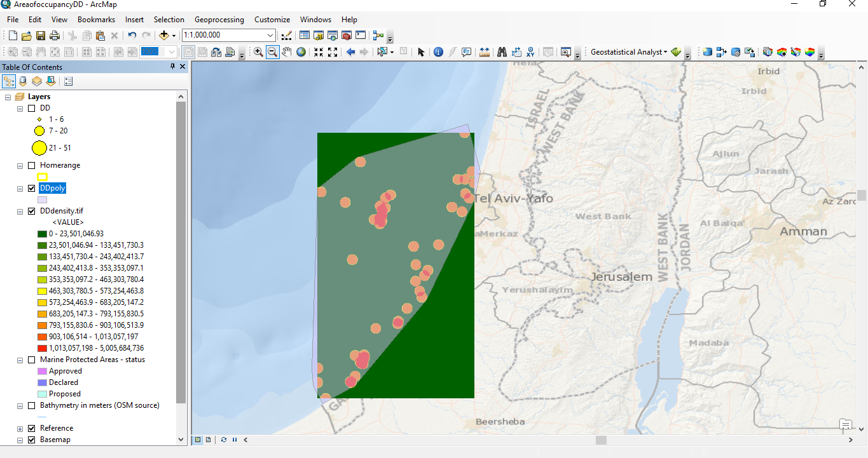
Task: Open the Search window icon
Action: [x=333, y=36]
